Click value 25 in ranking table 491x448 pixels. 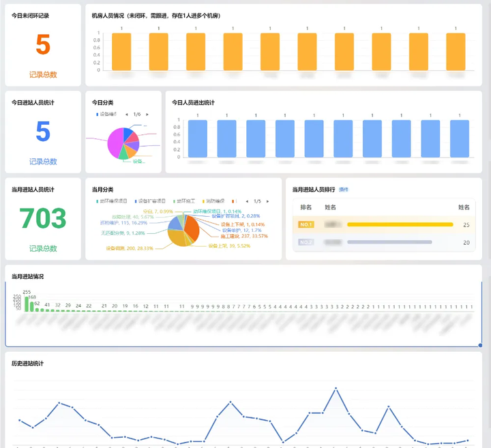(466, 225)
